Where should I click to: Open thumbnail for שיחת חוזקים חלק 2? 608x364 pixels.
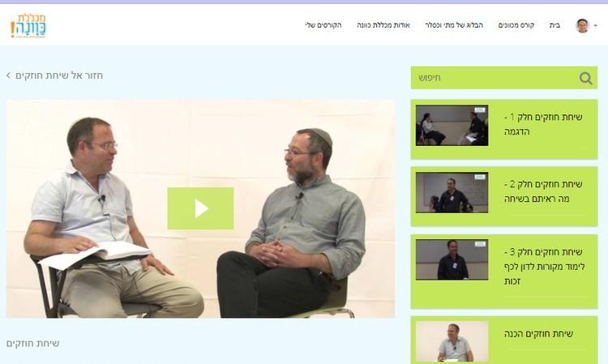click(452, 192)
